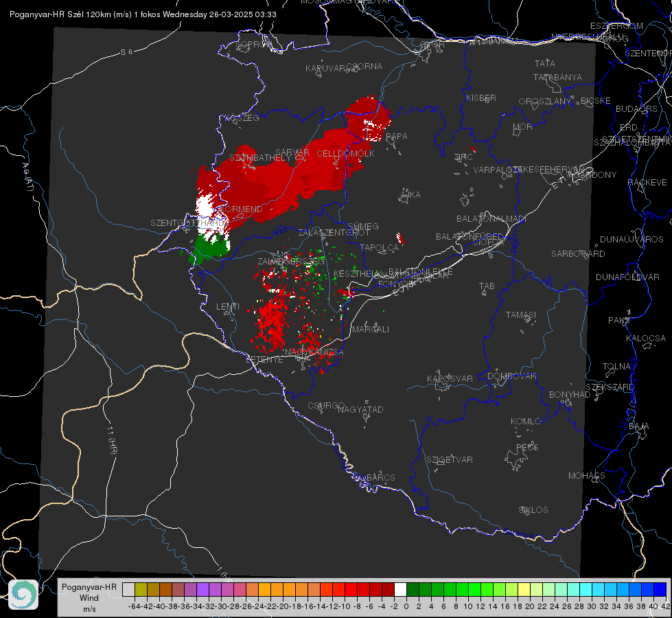Image resolution: width=672 pixels, height=618 pixels.
Task: Click the swirl logo icon at the bottom left
Action: click(23, 595)
